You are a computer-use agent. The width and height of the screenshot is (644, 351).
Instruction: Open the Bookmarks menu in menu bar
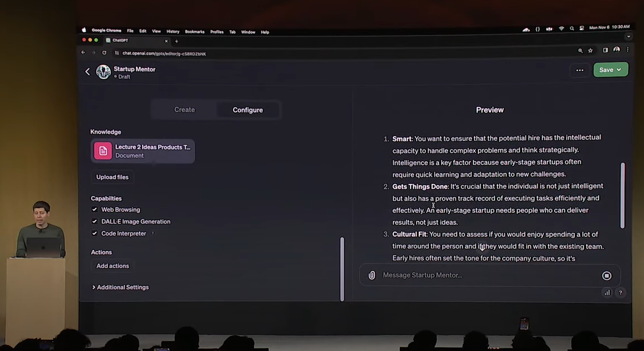(194, 32)
